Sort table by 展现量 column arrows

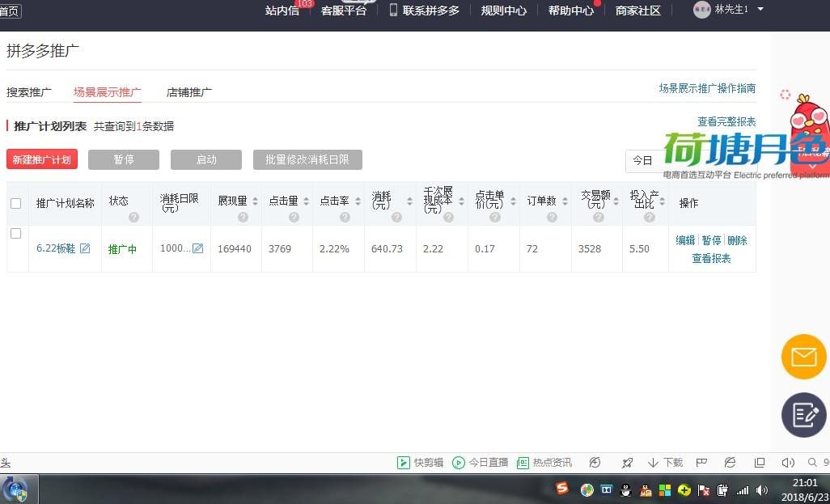255,201
